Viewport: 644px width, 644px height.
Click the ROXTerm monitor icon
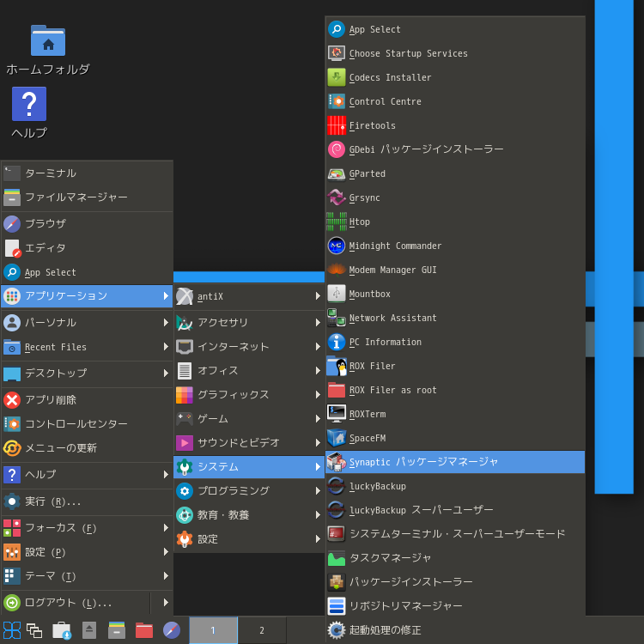[337, 414]
